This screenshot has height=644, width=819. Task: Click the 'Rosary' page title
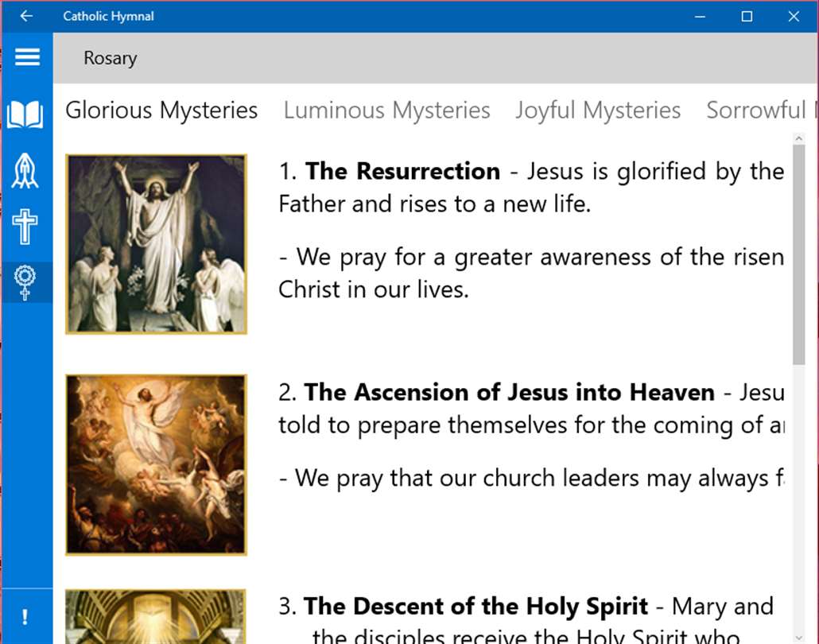pos(111,58)
